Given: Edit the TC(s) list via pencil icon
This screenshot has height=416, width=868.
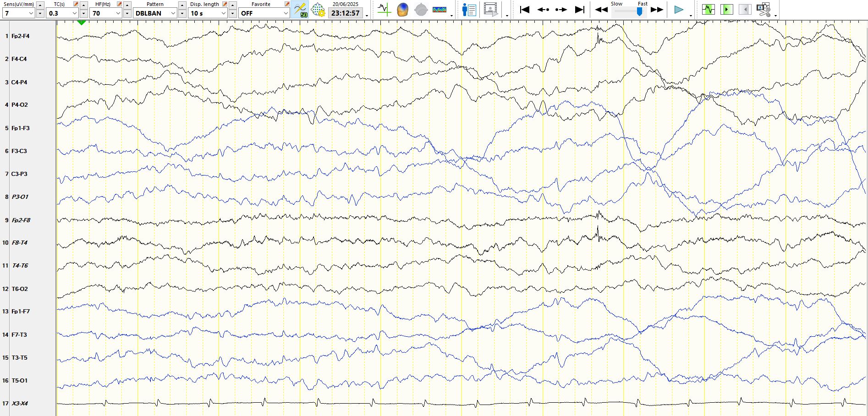Looking at the screenshot, I should pos(76,4).
